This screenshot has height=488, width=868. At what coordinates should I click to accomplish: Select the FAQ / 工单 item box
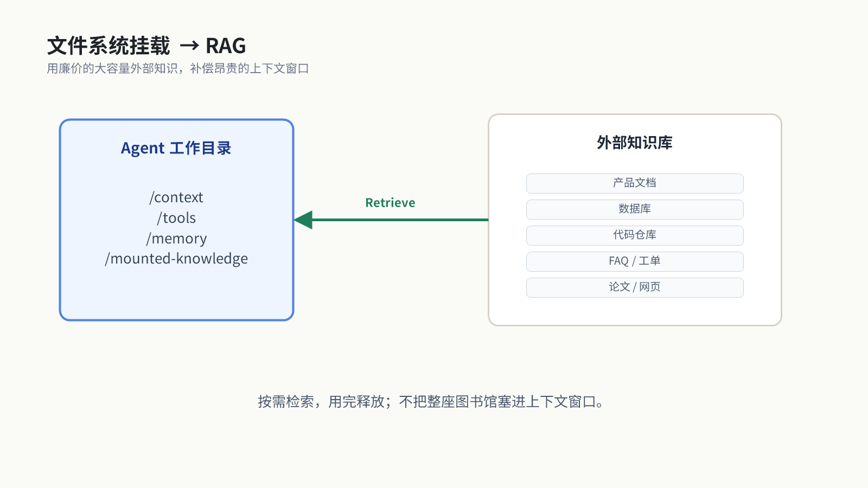click(635, 261)
